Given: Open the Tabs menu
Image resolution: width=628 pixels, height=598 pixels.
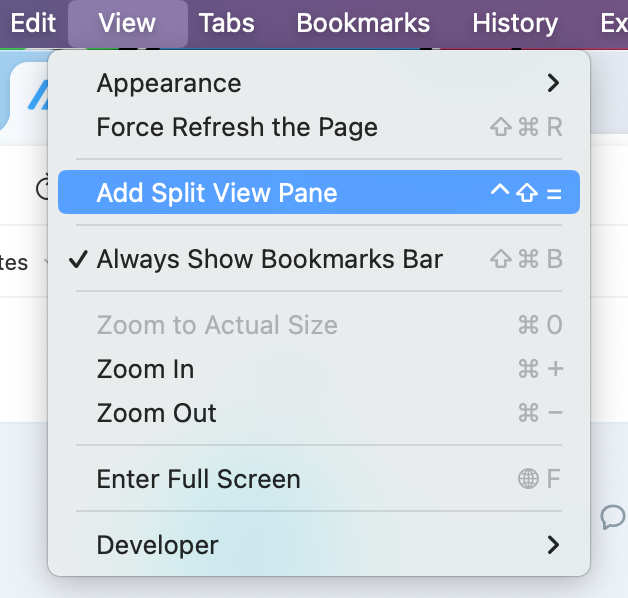Looking at the screenshot, I should (227, 23).
